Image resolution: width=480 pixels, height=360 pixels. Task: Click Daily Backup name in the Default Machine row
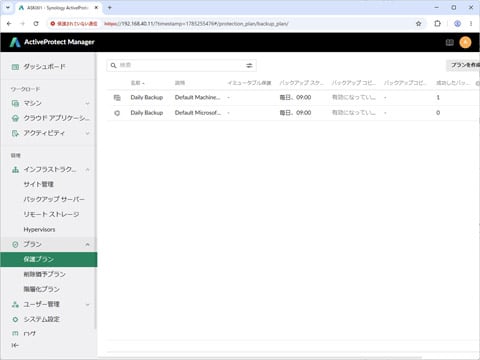point(147,98)
